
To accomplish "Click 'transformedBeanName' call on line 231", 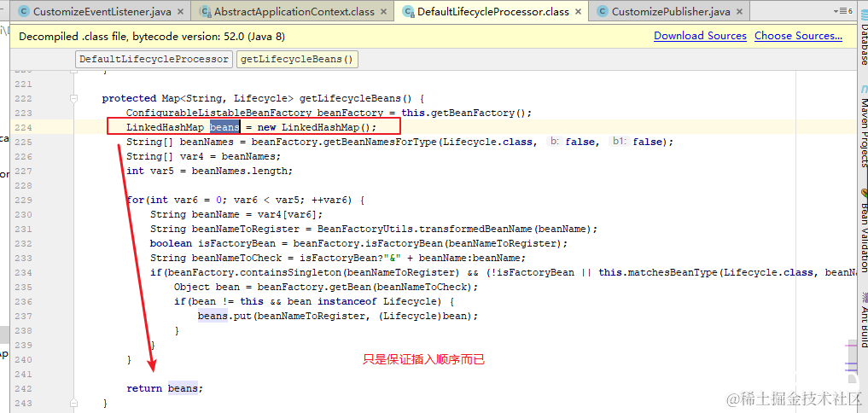I will click(475, 229).
